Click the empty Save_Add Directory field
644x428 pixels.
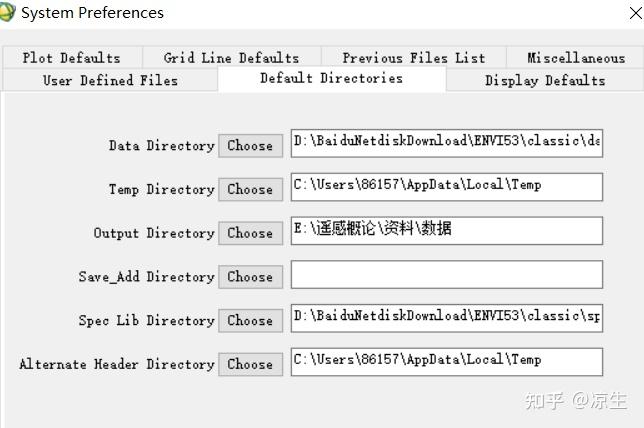tap(446, 275)
